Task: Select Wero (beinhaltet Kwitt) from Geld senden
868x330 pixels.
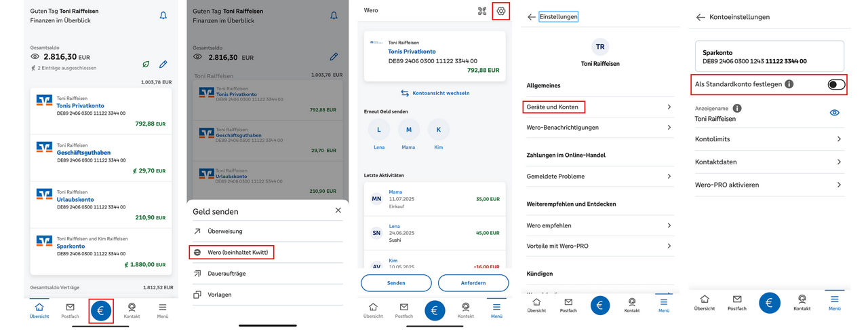Action: [233, 252]
